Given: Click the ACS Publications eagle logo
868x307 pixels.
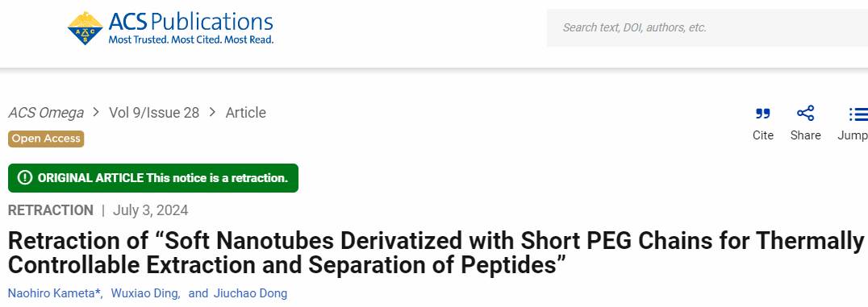Looking at the screenshot, I should coord(86,28).
